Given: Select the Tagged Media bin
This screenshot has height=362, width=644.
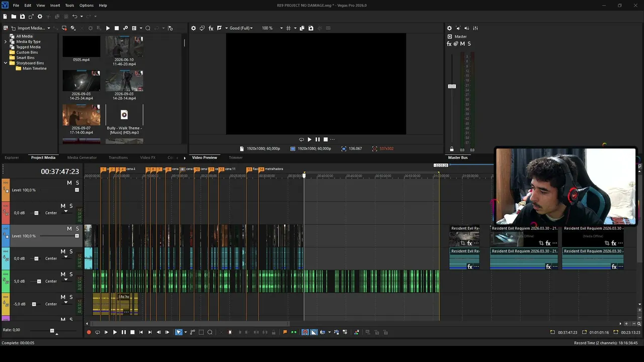Looking at the screenshot, I should tap(28, 47).
